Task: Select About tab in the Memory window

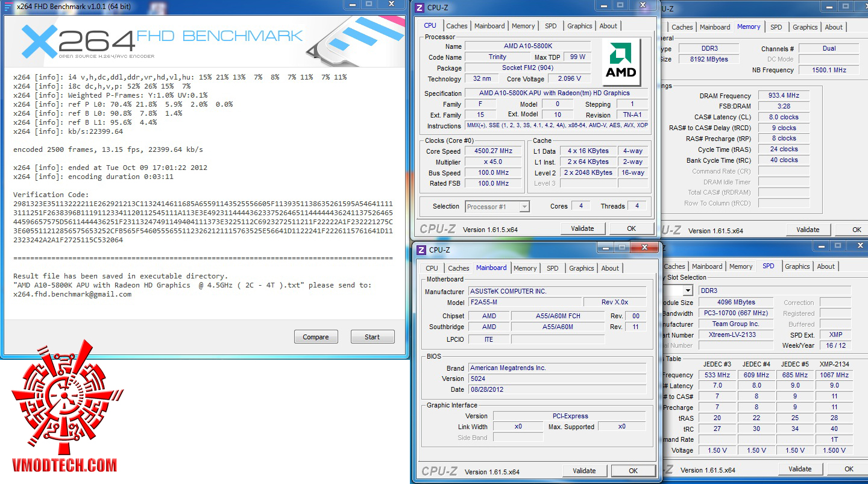Action: (834, 27)
